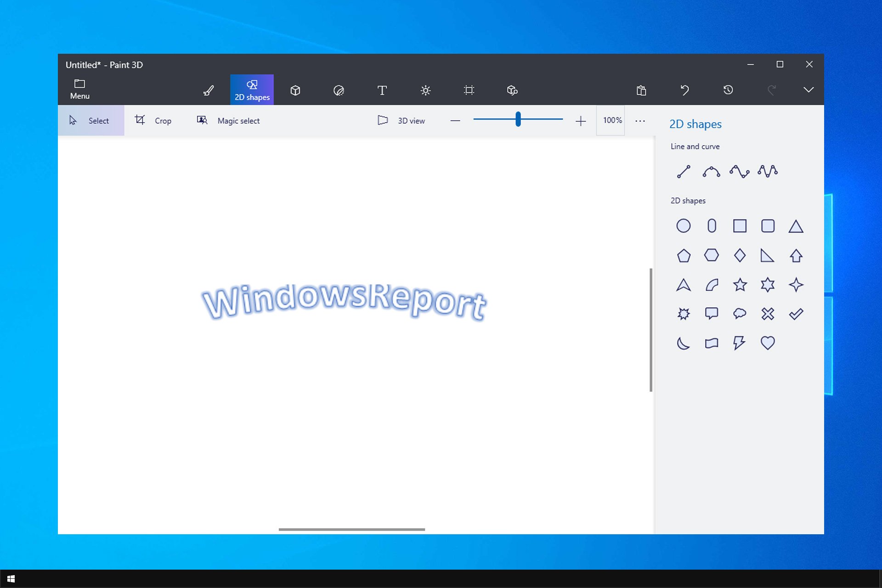Screen dimensions: 882x588
Task: Choose the Four-point star shape
Action: pos(796,285)
